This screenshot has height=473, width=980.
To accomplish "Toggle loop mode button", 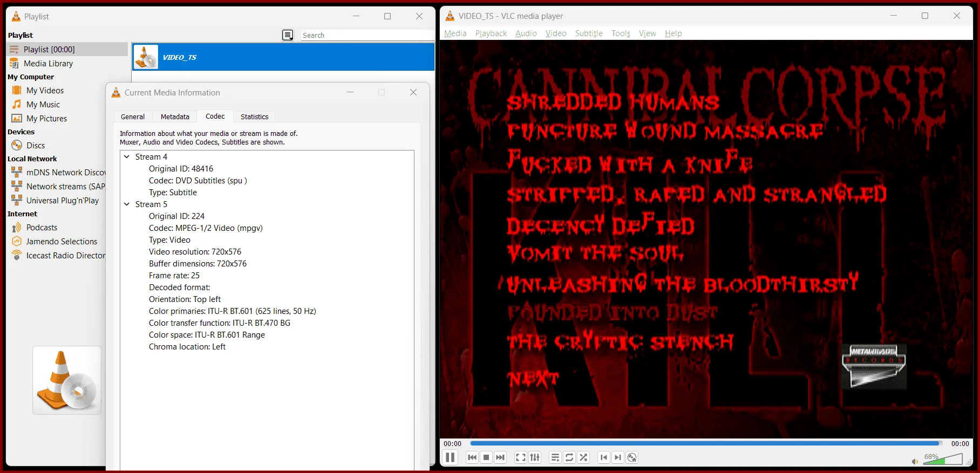I will [569, 457].
